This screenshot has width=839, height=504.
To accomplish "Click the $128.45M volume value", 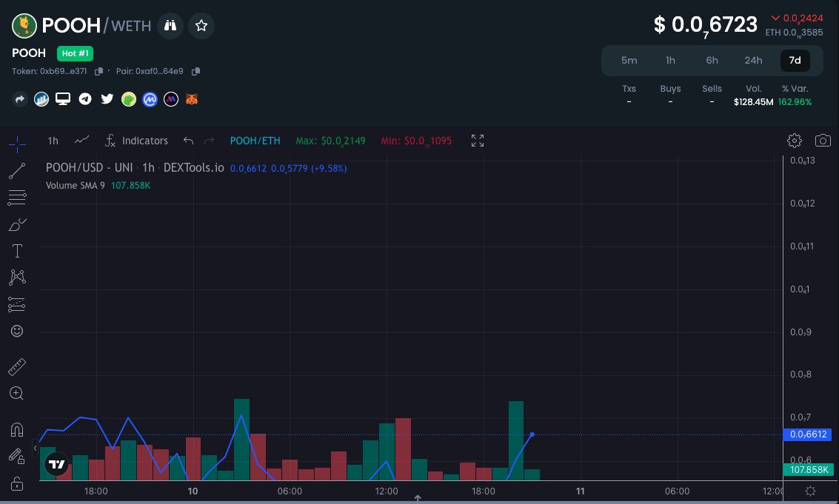I will (753, 101).
